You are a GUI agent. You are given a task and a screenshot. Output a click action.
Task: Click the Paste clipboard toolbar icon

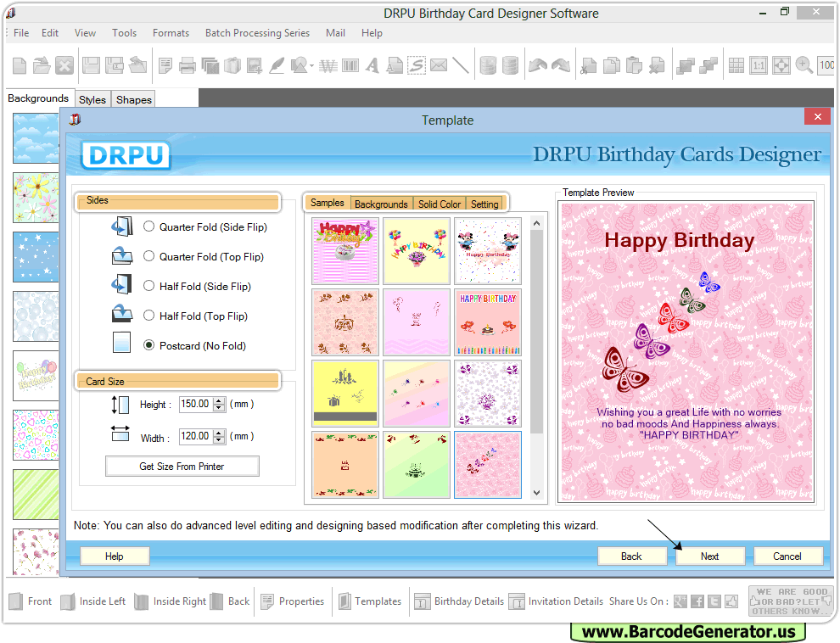634,66
